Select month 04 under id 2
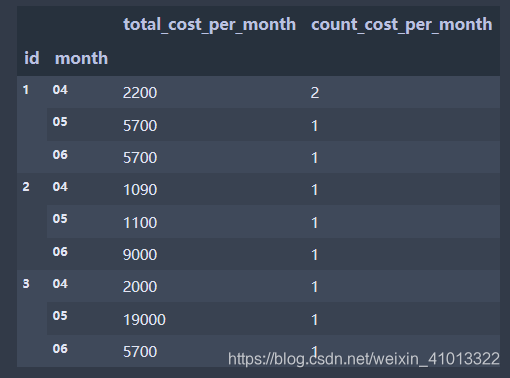 [x=60, y=187]
